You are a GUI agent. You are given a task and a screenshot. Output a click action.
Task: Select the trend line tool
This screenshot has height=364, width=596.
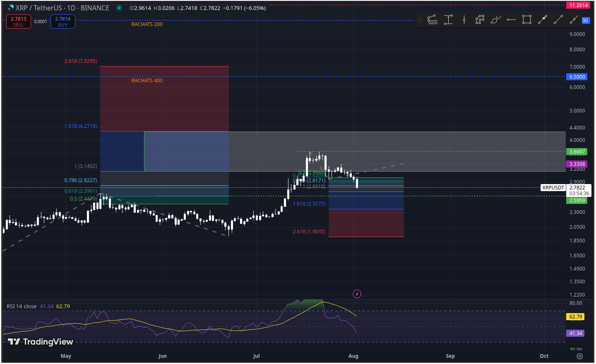(558, 19)
